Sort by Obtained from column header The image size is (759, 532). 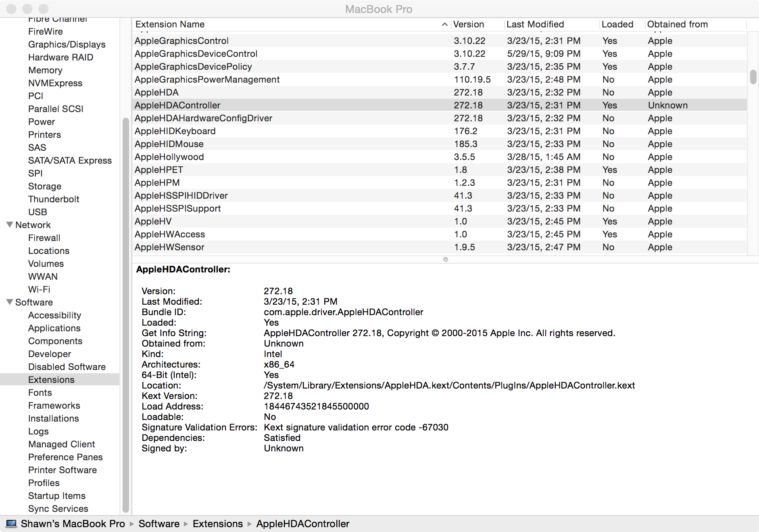click(677, 24)
